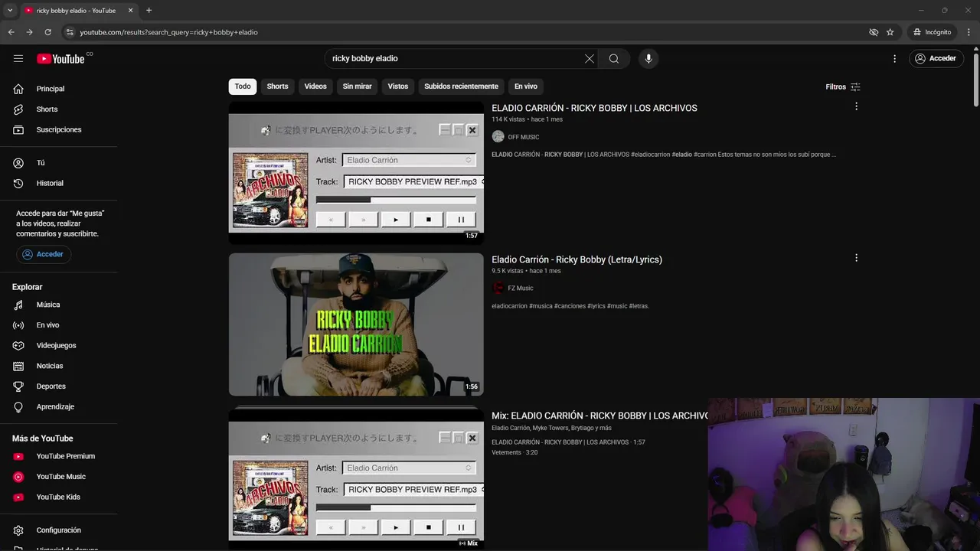The width and height of the screenshot is (980, 551).
Task: Play the Ricky Bobby lyrics video thumbnail
Action: 356,324
